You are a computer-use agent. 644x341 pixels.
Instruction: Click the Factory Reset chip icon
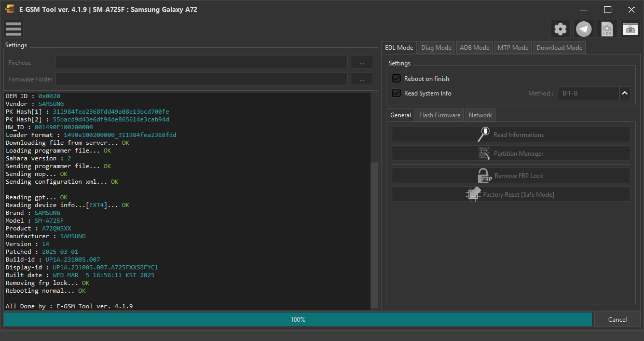pos(473,194)
